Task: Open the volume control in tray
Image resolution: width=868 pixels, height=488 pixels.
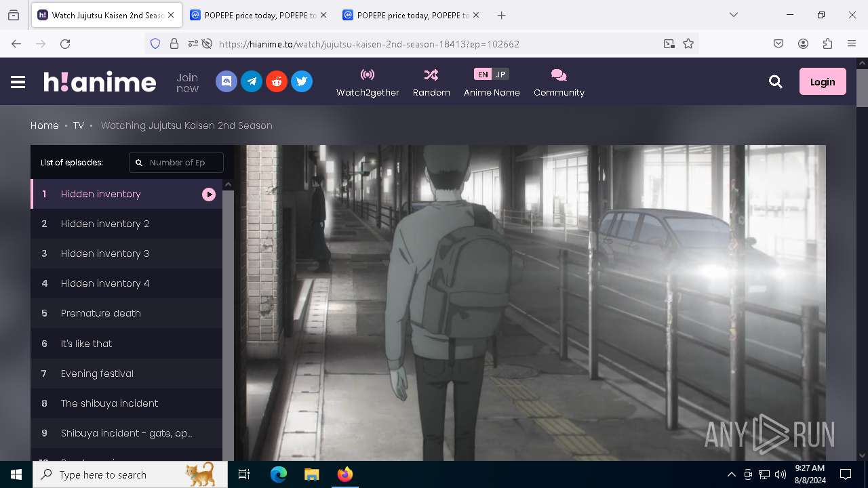Action: [x=781, y=474]
